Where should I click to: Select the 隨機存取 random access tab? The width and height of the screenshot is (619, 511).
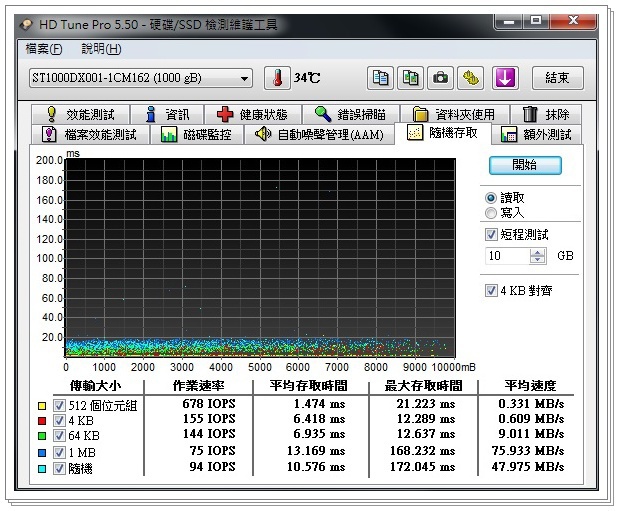coord(443,133)
